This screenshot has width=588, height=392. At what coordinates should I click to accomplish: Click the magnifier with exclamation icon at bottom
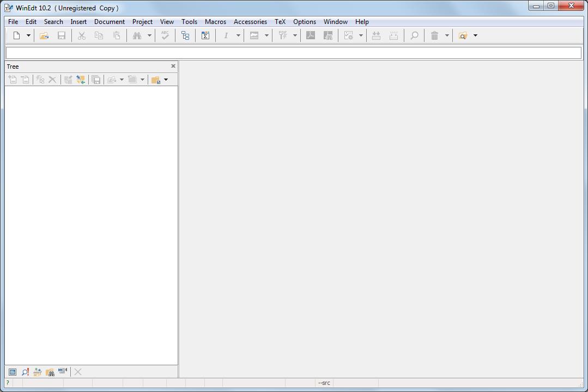25,372
